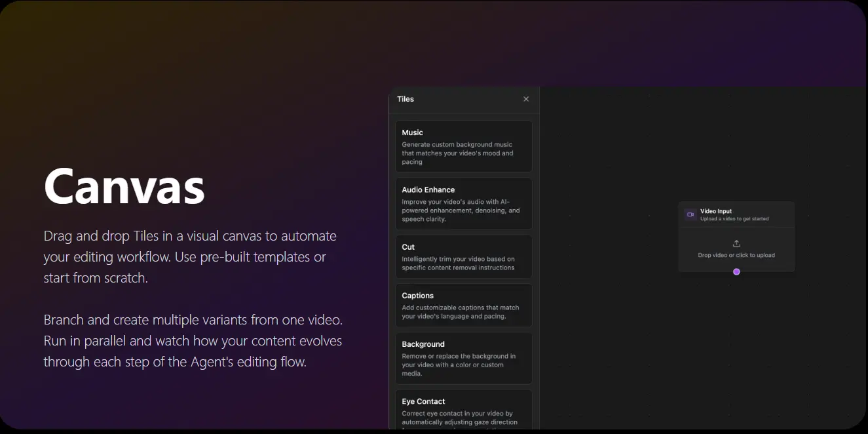Click the 'Branch and create multiple variants' paragraph
Image resolution: width=868 pixels, height=434 pixels.
click(x=193, y=341)
